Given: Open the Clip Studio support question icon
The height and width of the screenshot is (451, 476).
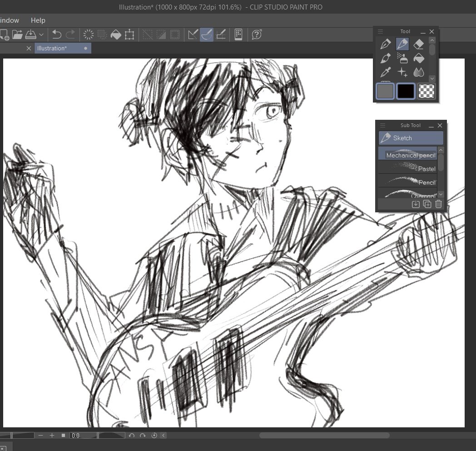Looking at the screenshot, I should pyautogui.click(x=257, y=34).
